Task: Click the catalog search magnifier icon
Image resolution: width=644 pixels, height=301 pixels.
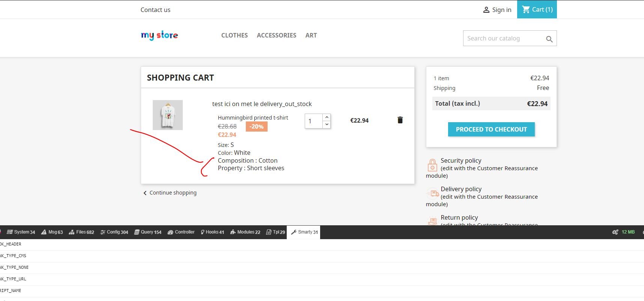Action: (x=549, y=39)
